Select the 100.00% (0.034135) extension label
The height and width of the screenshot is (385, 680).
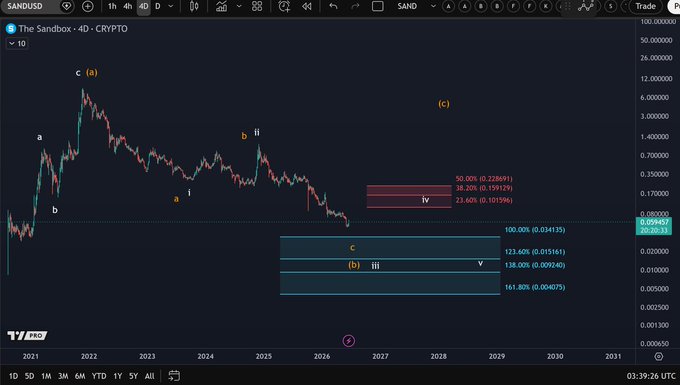535,230
